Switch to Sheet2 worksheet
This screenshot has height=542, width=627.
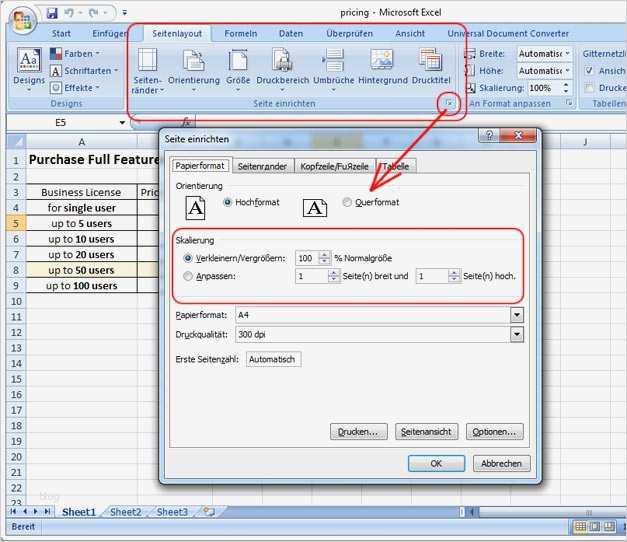click(x=126, y=512)
